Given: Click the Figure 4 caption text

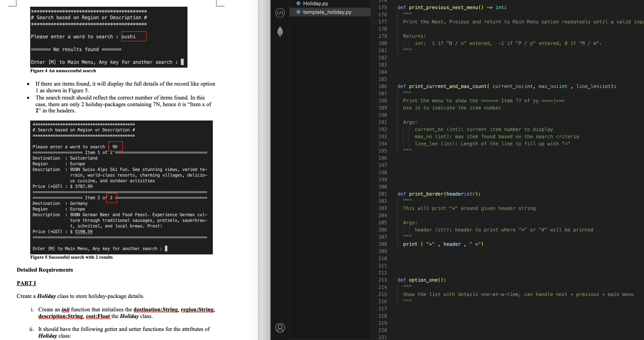Looking at the screenshot, I should (x=63, y=71).
